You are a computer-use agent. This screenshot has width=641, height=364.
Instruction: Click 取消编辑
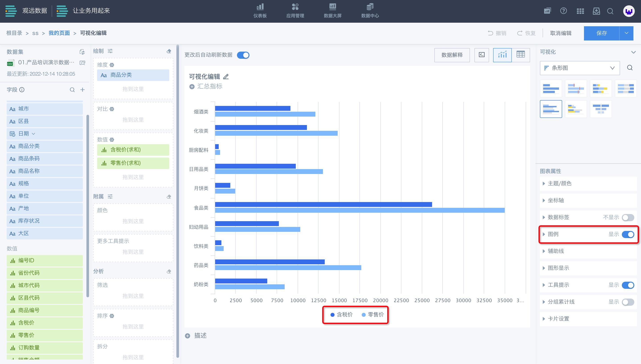coord(561,33)
